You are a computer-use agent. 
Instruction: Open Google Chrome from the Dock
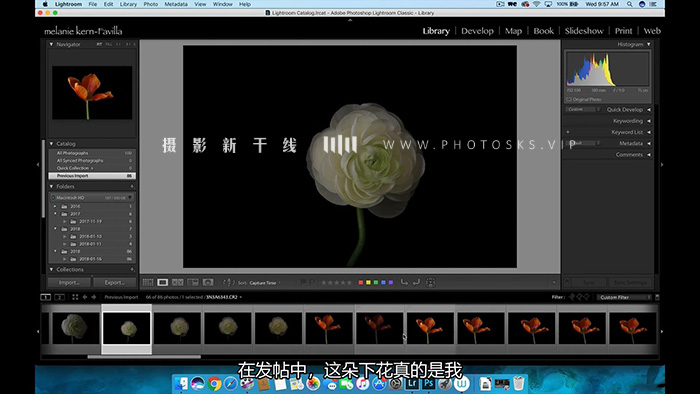coord(214,383)
